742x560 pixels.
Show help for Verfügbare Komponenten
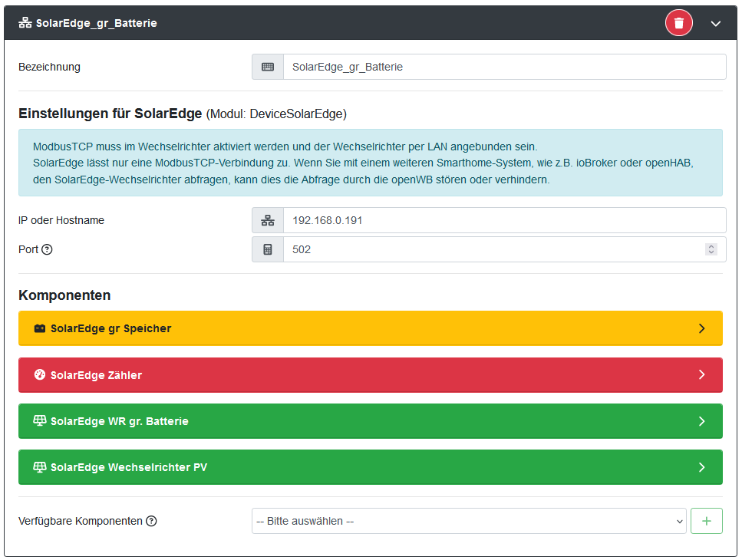tap(151, 521)
